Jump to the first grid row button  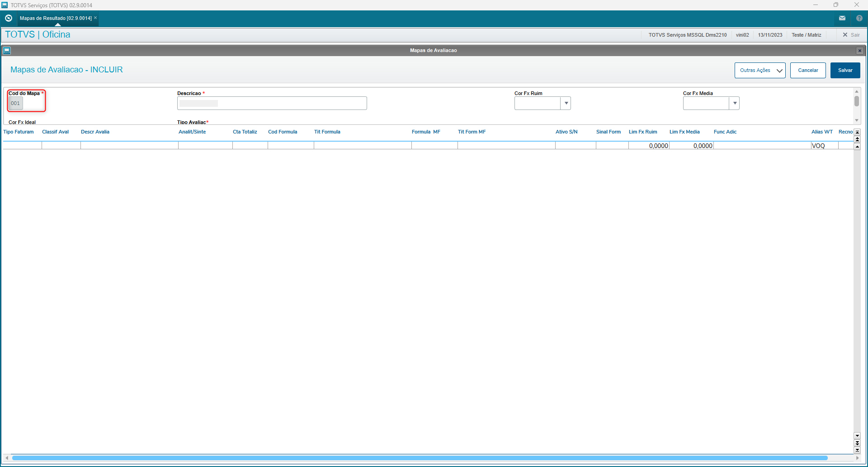tap(857, 132)
